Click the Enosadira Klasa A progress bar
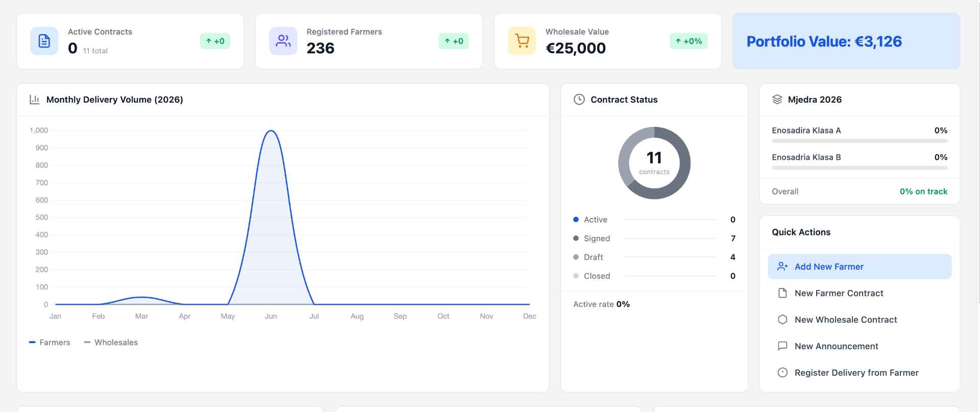980x412 pixels. point(860,141)
